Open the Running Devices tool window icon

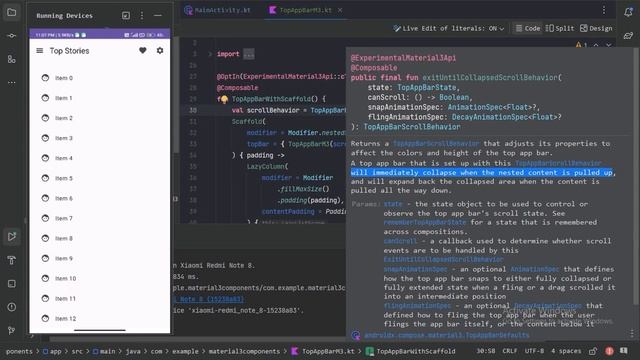tap(11, 236)
